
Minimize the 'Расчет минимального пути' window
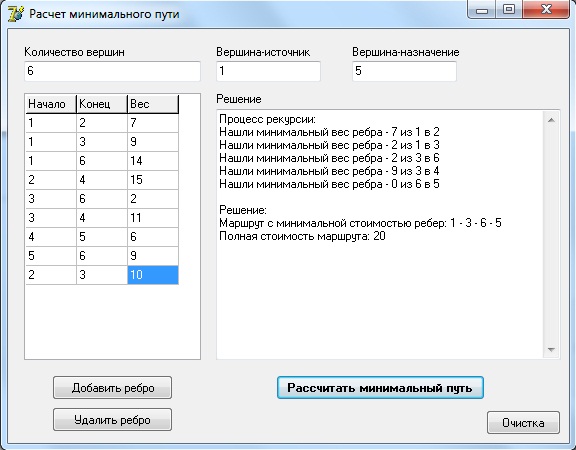482,9
